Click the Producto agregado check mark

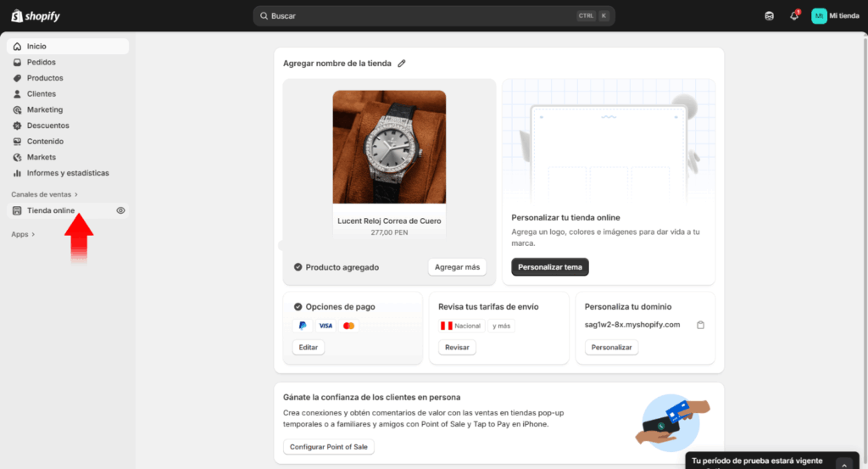click(x=298, y=267)
